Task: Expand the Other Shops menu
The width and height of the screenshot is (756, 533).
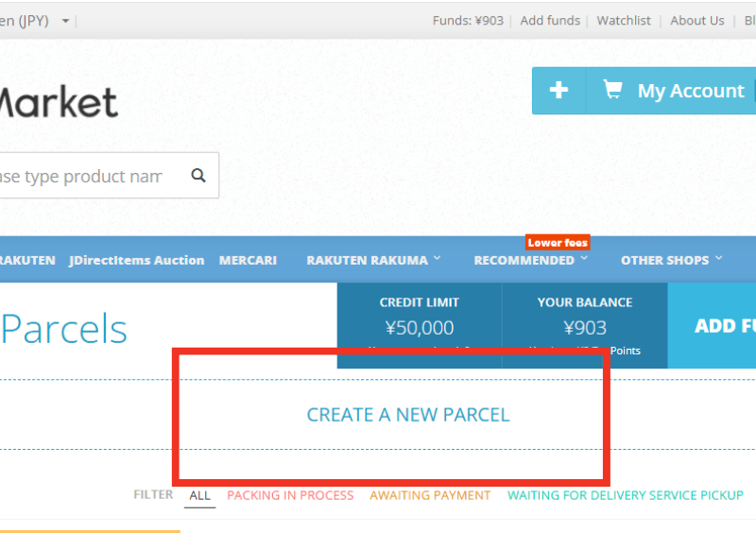Action: (672, 260)
